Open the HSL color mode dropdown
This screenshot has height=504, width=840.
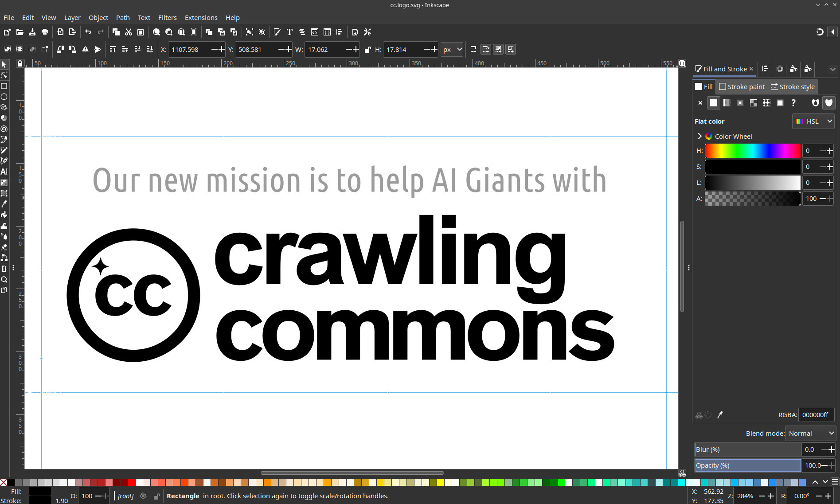pyautogui.click(x=813, y=121)
